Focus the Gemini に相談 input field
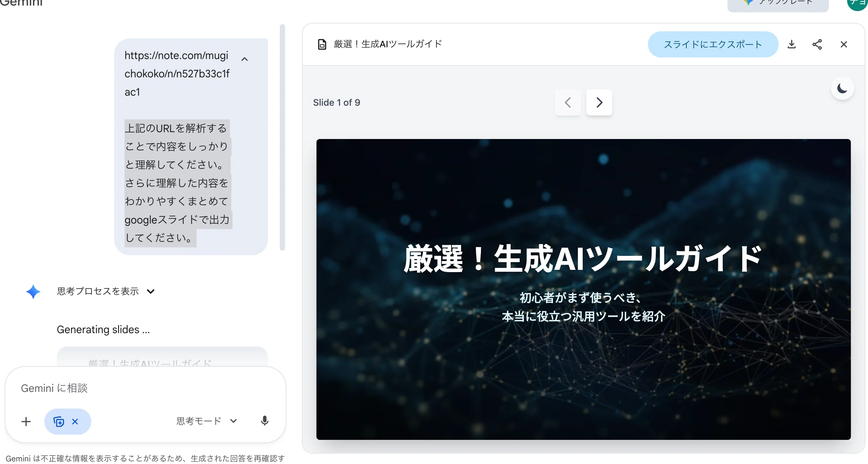 (x=145, y=388)
